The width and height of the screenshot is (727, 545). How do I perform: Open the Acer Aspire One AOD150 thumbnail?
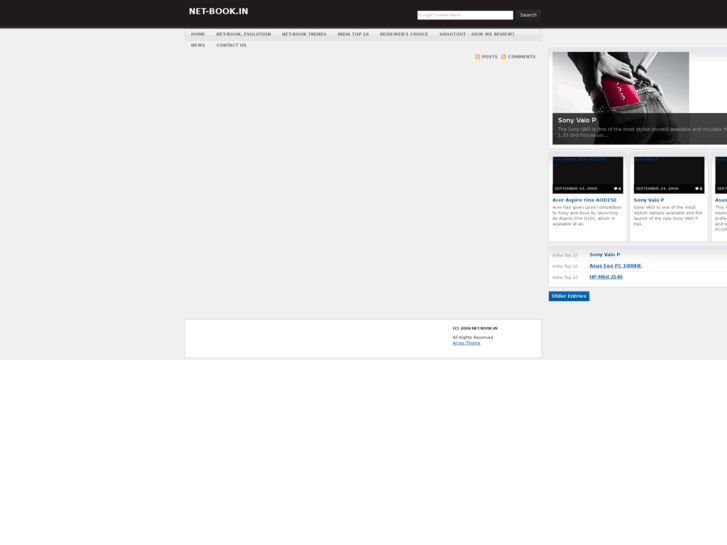click(x=587, y=175)
